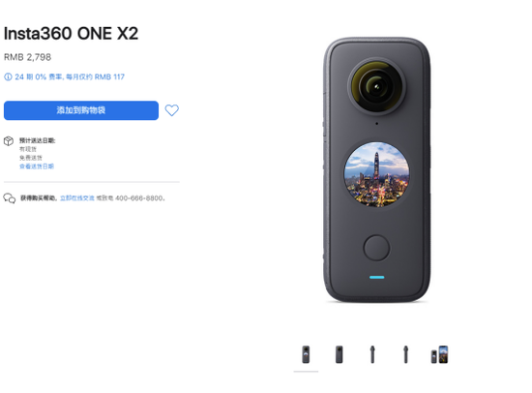Image resolution: width=532 pixels, height=393 pixels.
Task: Select fourth thumbnail with narrow side view
Action: (406, 354)
